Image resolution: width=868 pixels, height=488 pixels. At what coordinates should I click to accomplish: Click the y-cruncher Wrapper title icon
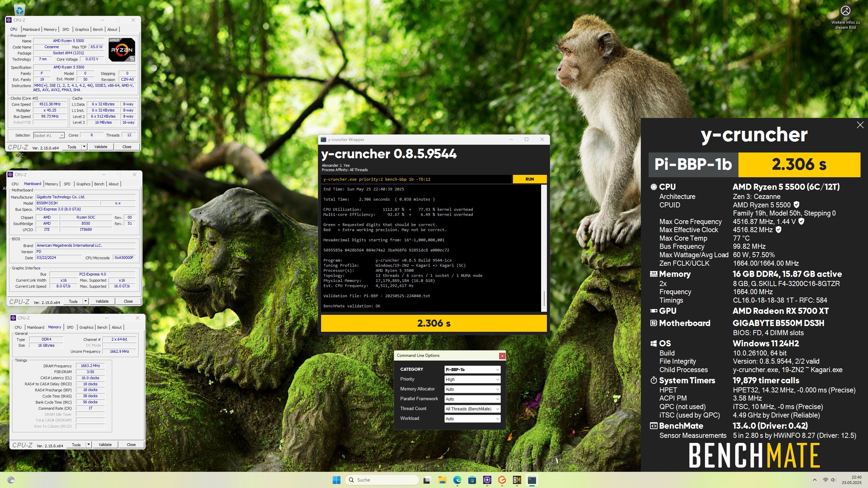coord(323,140)
